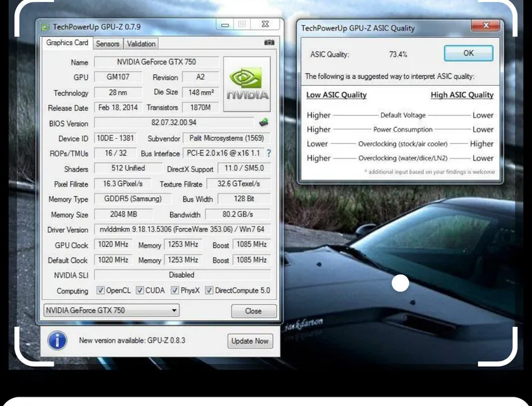Toggle the CUDA checkbox
Viewport: 532px width, 406px height.
(x=140, y=290)
